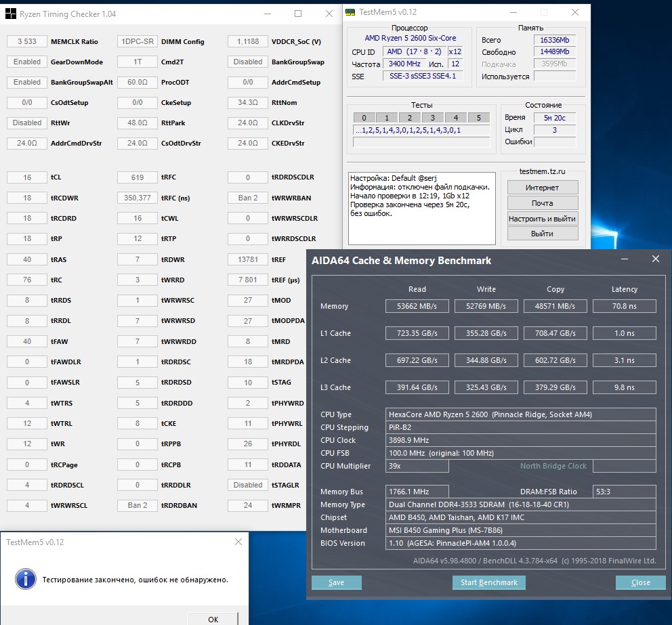Click the Close button in AIDA64 window
This screenshot has width=672, height=625.
(x=641, y=582)
